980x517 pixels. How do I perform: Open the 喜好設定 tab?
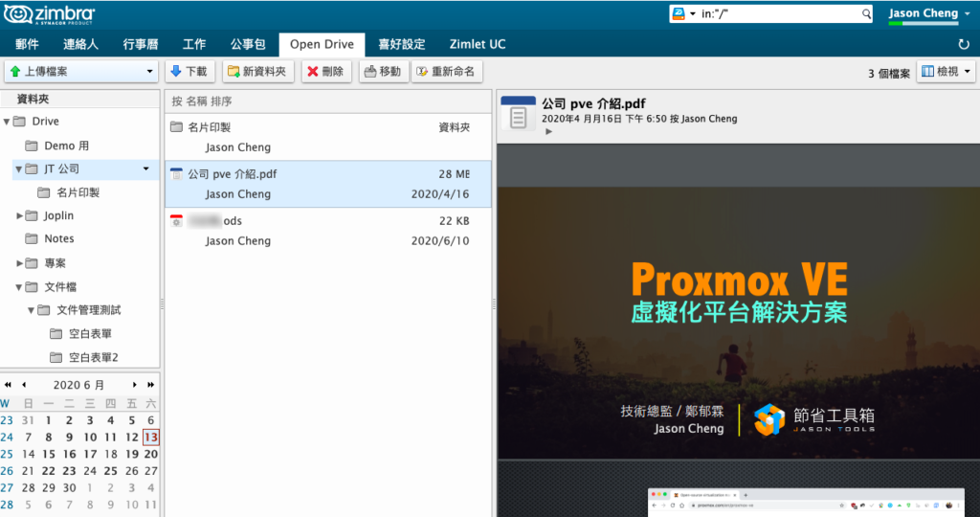tap(402, 44)
